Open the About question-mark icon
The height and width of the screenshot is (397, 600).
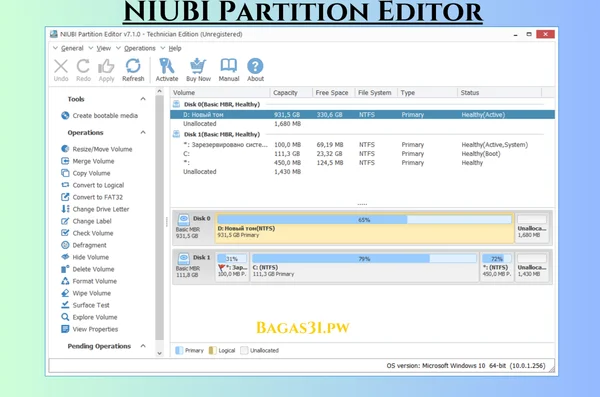click(255, 66)
